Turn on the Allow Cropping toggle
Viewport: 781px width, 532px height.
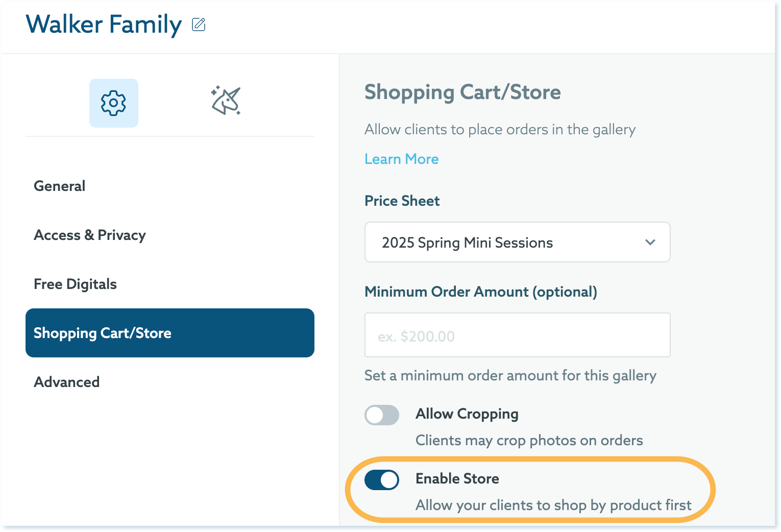(x=382, y=415)
